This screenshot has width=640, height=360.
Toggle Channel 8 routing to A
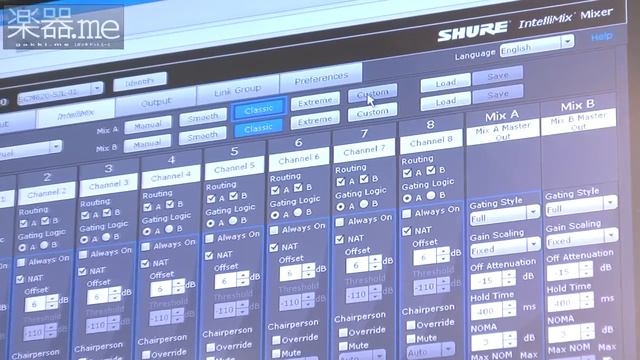coord(407,173)
